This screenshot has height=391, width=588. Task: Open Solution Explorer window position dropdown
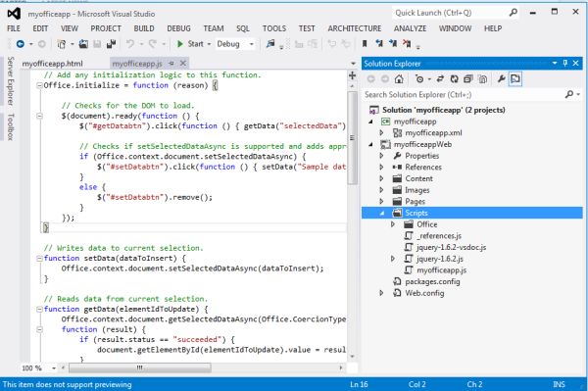[x=555, y=64]
